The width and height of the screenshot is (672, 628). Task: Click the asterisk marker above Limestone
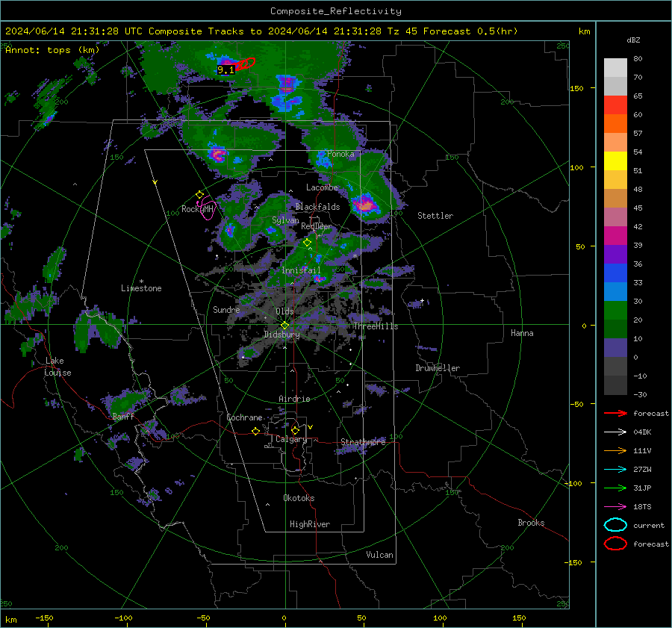click(141, 282)
